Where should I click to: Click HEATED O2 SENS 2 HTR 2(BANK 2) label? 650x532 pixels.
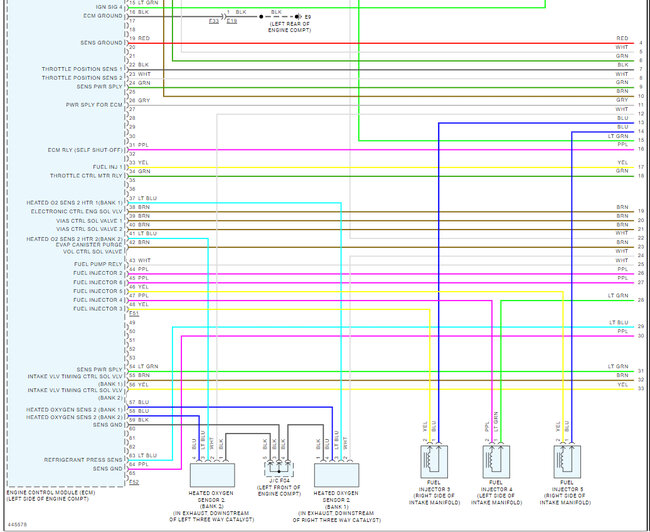tap(75, 239)
